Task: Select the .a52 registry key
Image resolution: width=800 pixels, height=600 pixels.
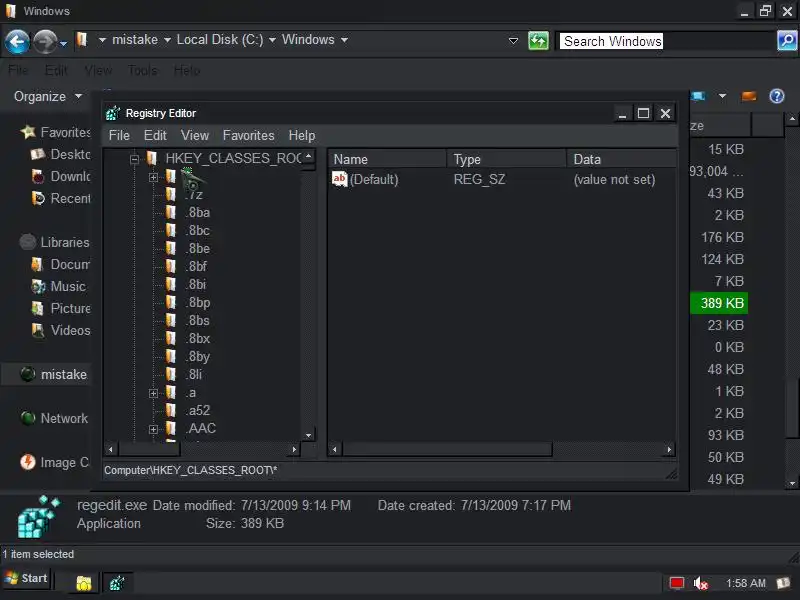Action: click(198, 410)
